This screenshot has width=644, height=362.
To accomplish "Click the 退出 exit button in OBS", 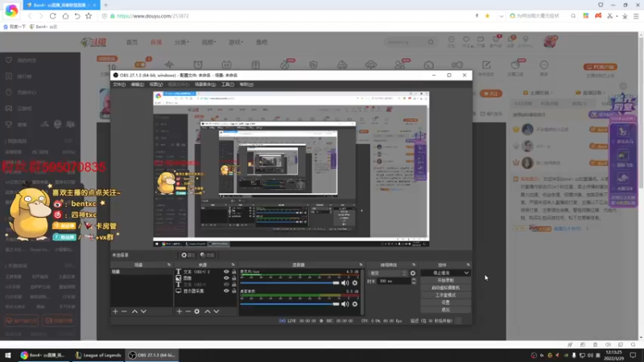I will pyautogui.click(x=446, y=310).
